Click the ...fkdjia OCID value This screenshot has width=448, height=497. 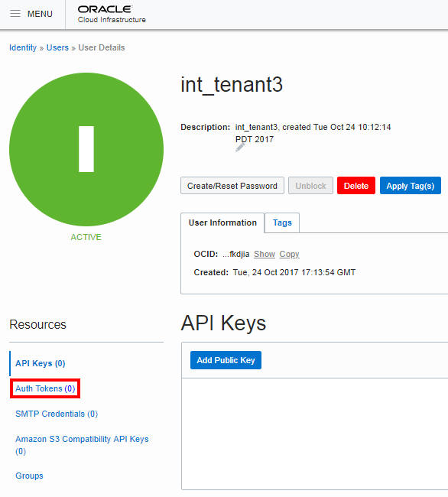tap(235, 254)
